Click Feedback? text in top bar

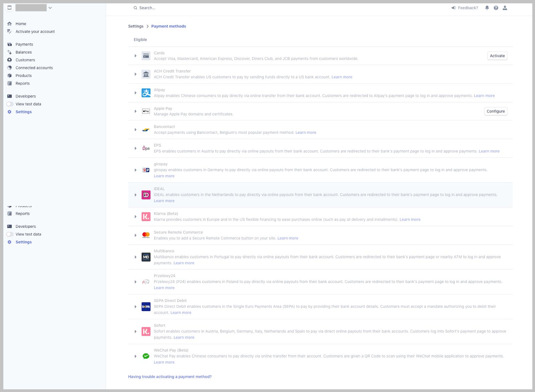click(x=468, y=8)
